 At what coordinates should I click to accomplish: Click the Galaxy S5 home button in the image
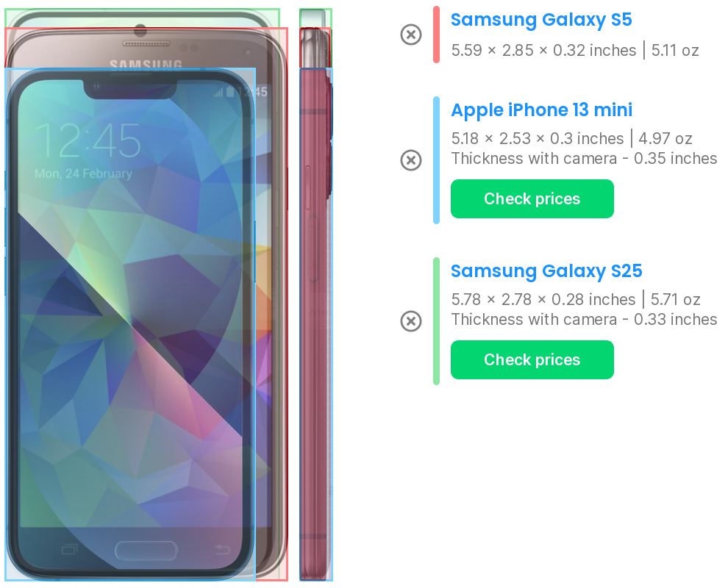146,551
